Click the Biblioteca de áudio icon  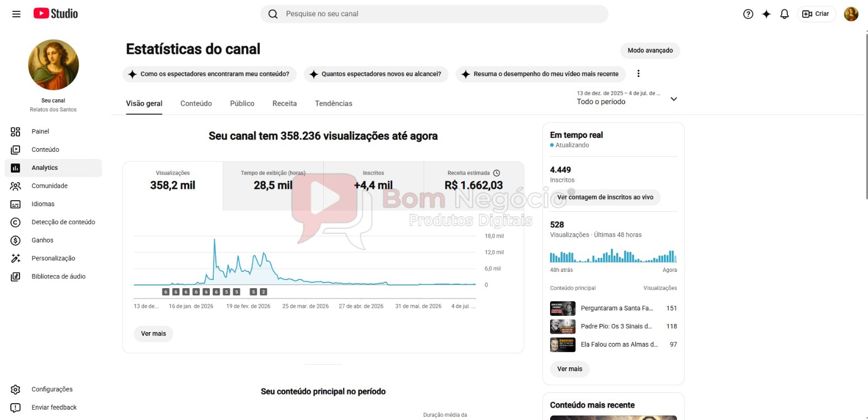(15, 277)
